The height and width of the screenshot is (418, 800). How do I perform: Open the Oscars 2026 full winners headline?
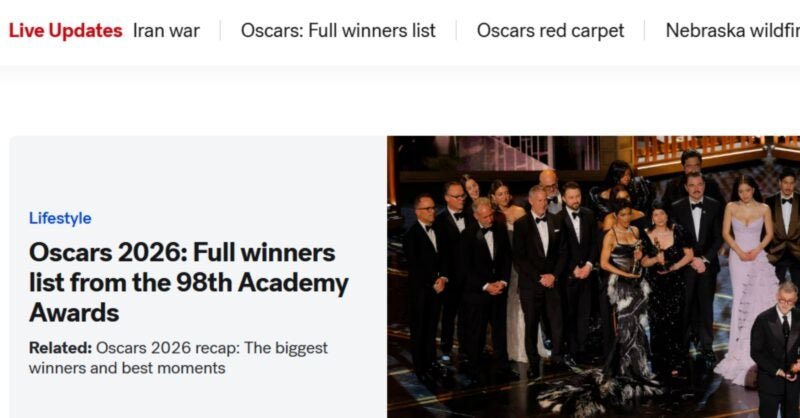point(189,282)
